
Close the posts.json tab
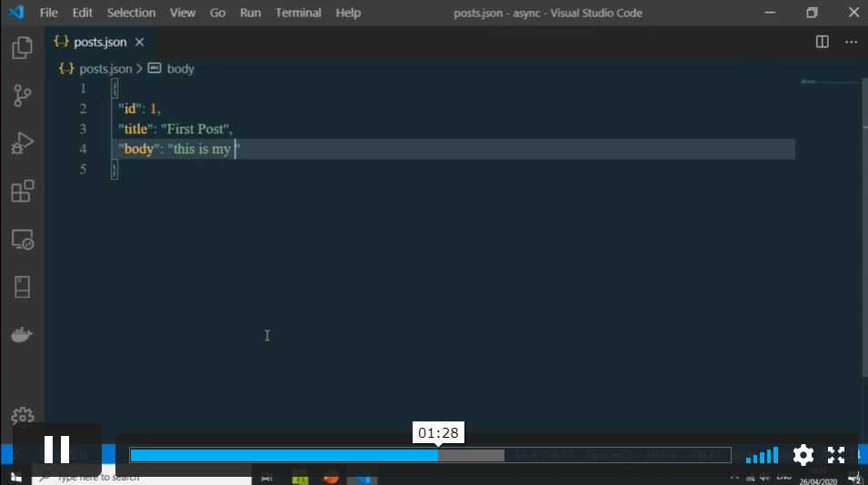[x=139, y=42]
